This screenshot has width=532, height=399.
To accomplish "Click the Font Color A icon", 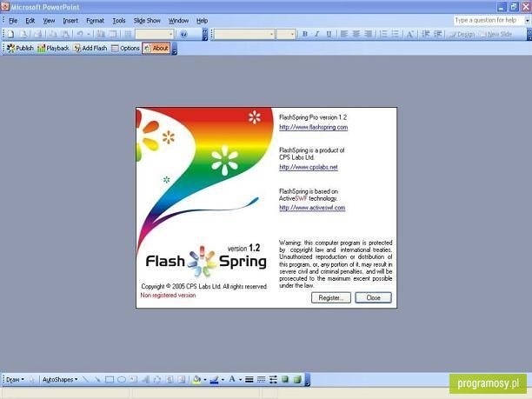I will tap(232, 379).
